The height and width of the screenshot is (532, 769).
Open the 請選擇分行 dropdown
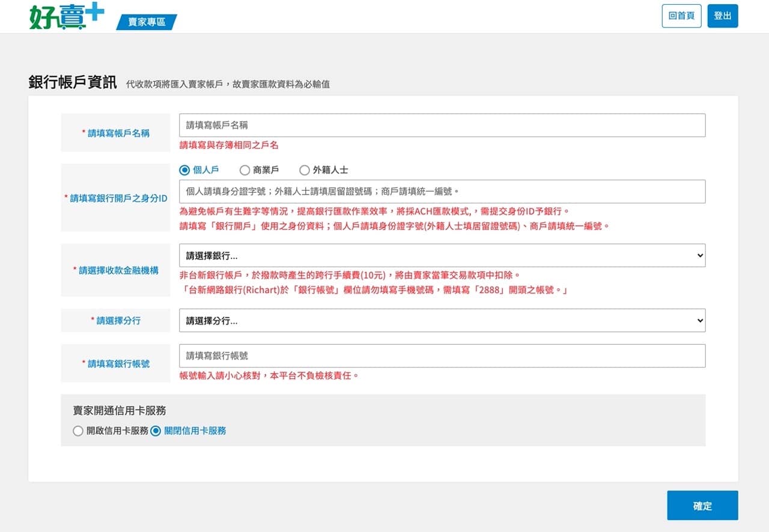click(x=442, y=320)
